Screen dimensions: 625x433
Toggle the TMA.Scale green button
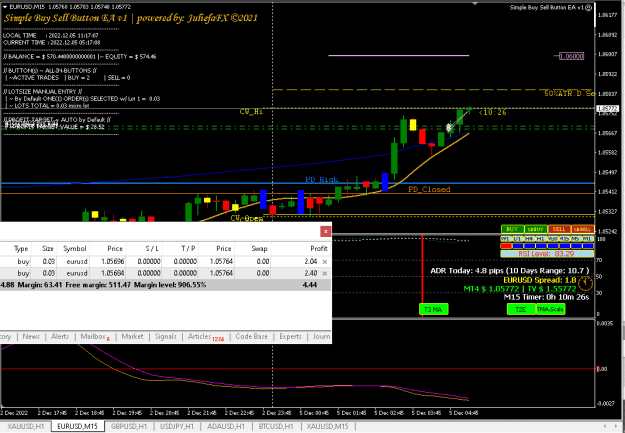(550, 309)
